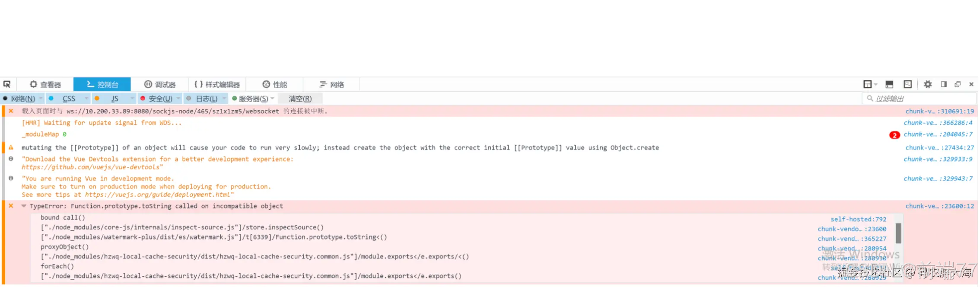Click the red repeat count badge 2
Screen dimensions: 980x287
pyautogui.click(x=894, y=135)
